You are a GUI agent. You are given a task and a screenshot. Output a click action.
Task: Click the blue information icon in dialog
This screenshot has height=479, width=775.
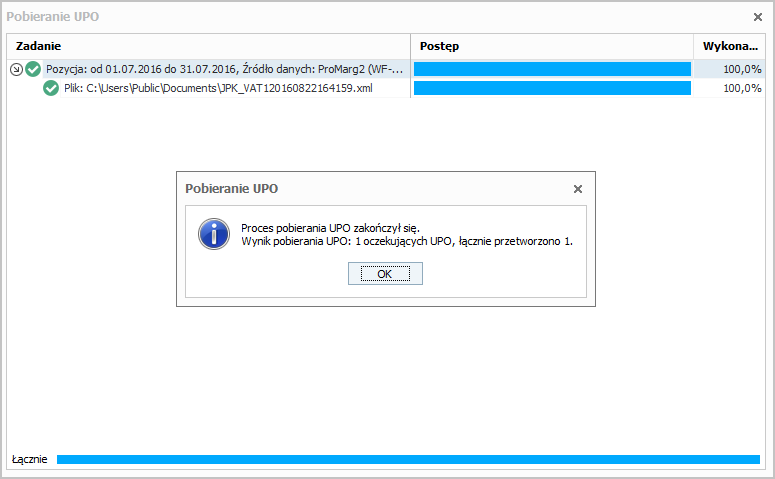tap(214, 234)
